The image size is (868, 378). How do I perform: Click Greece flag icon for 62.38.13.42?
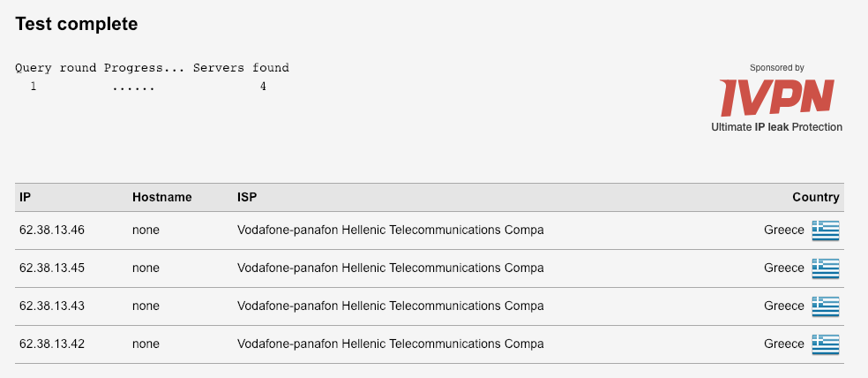826,344
